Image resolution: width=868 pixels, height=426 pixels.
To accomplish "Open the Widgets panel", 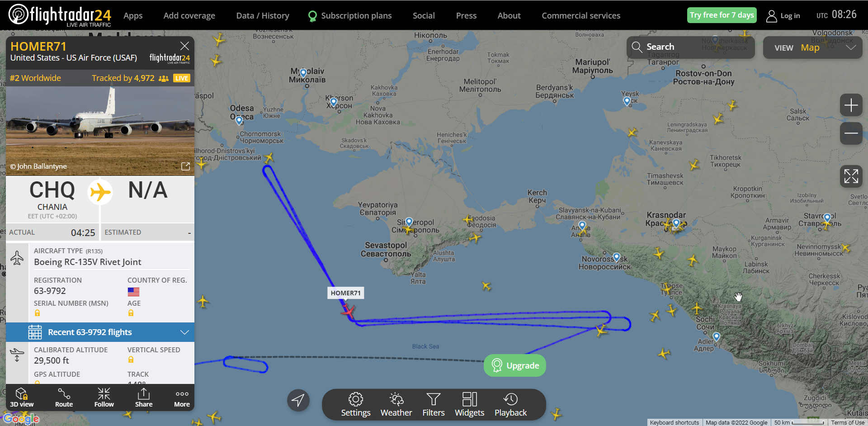I will 469,405.
